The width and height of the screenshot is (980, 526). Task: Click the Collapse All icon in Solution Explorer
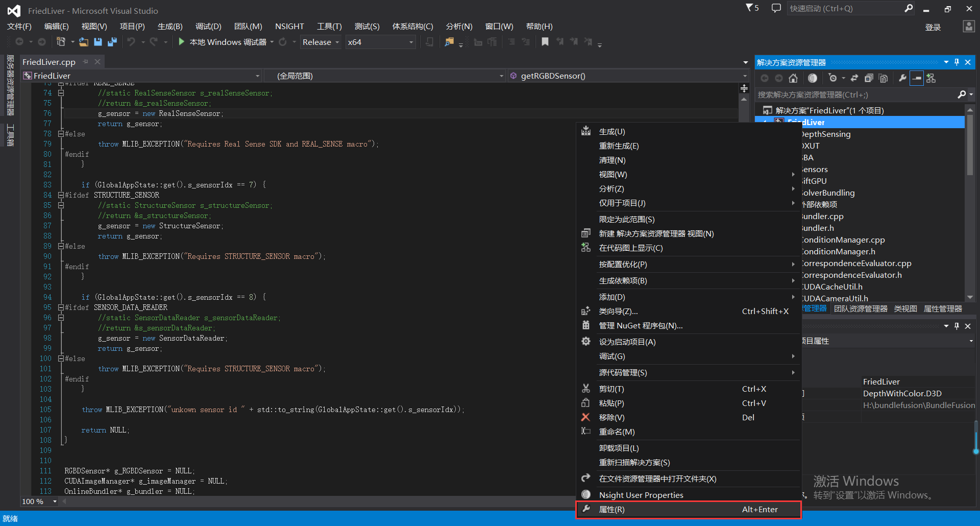869,78
